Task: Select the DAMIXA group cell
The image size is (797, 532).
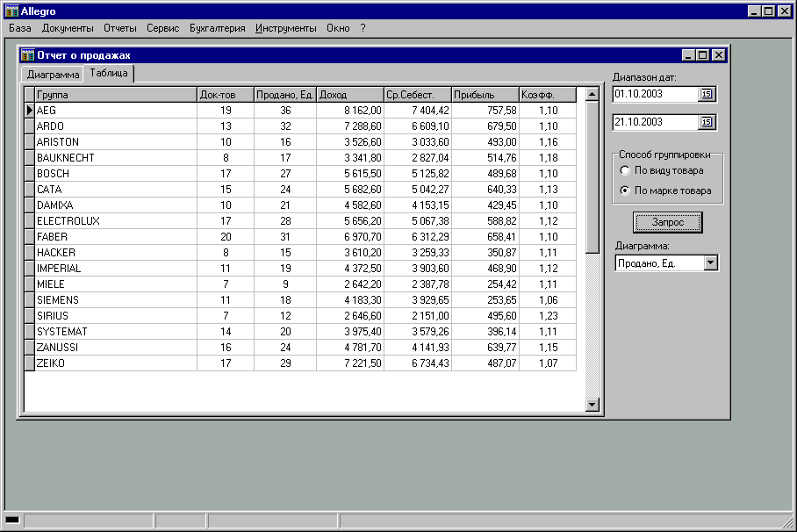Action: (x=115, y=205)
